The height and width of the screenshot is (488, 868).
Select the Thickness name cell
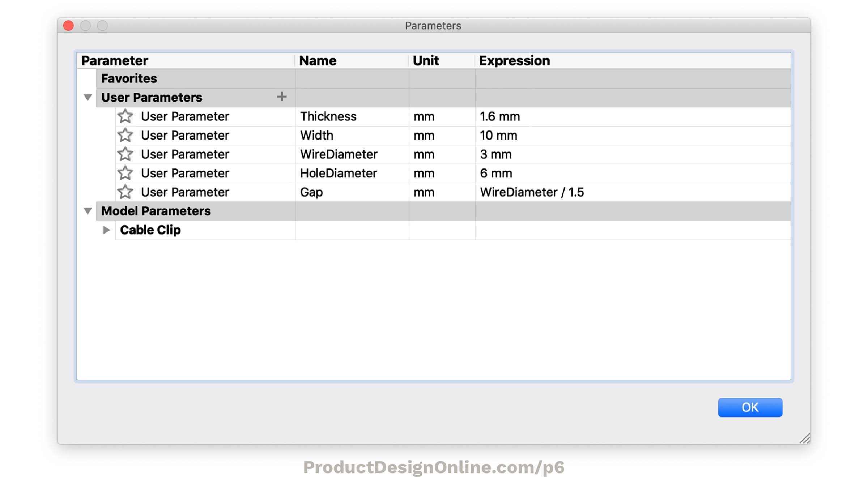coord(352,116)
